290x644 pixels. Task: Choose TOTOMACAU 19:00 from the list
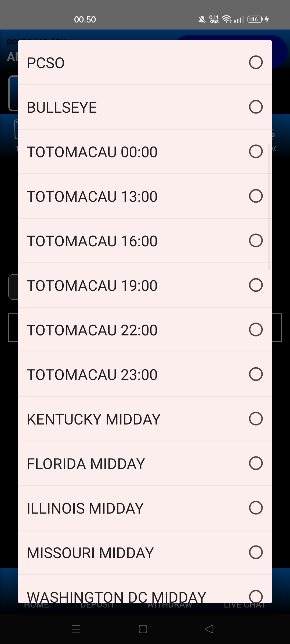(x=256, y=285)
